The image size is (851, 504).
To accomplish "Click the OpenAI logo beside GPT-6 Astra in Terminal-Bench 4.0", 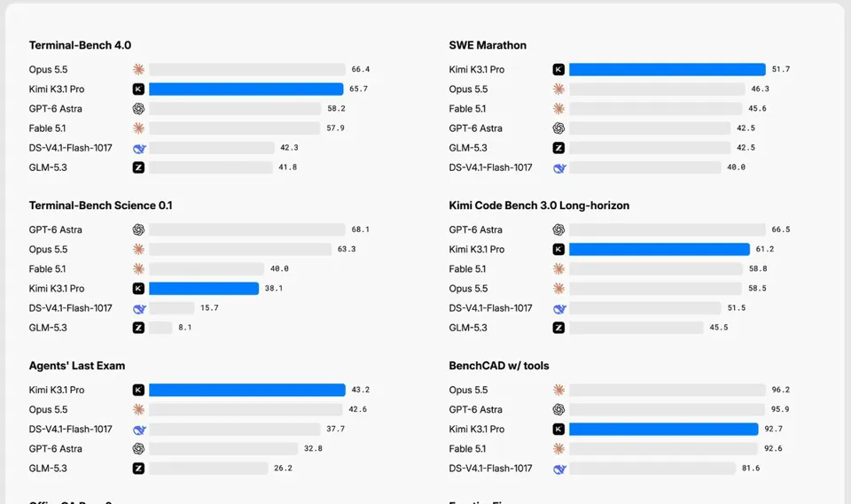I will [138, 108].
